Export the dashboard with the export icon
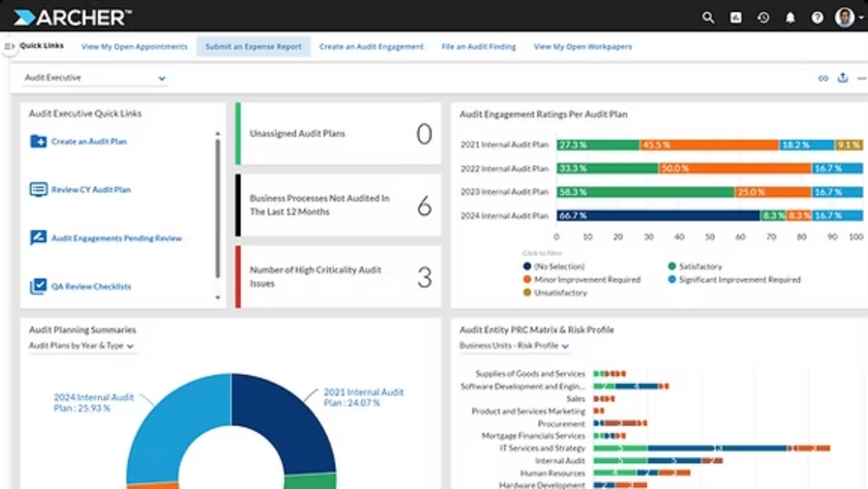Screen dimensions: 868x489 (x=843, y=78)
